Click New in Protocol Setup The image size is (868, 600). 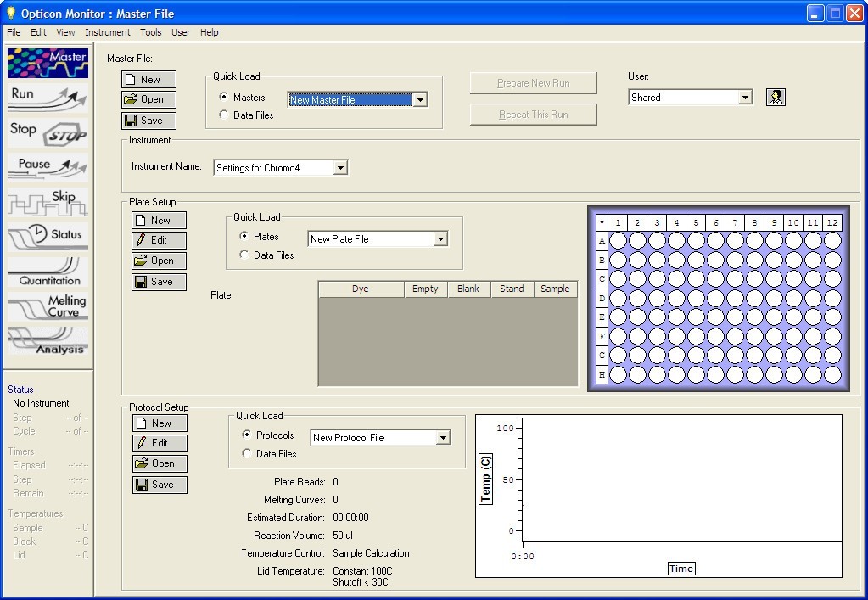[x=160, y=423]
